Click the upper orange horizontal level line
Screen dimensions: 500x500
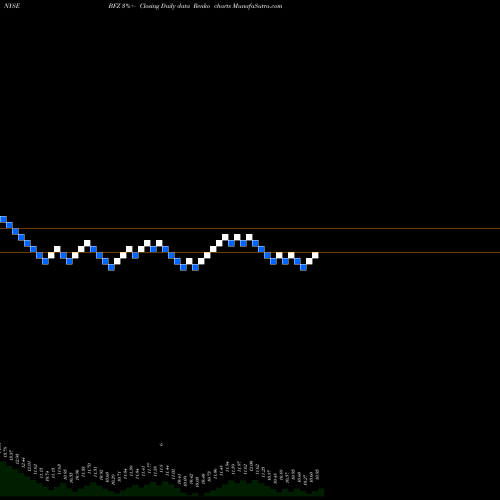click(x=250, y=229)
